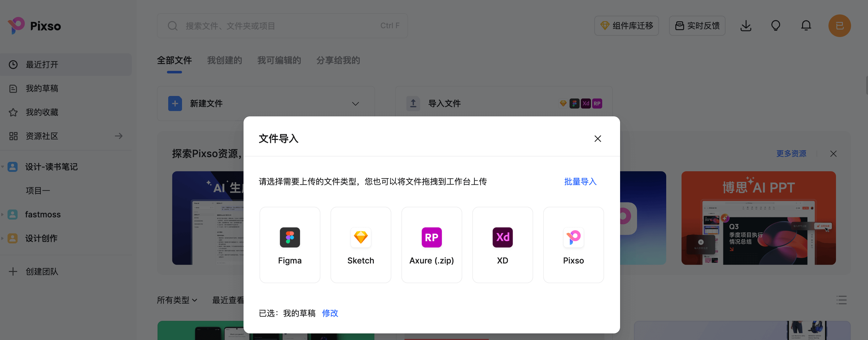Screen dimensions: 868x340
Task: Click the Pixso logo in the sidebar
Action: [x=34, y=26]
